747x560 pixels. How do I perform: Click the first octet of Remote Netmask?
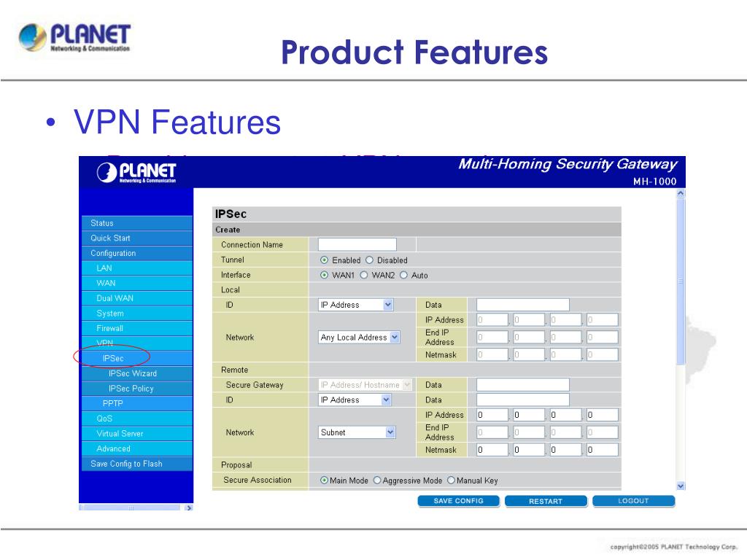pos(492,449)
